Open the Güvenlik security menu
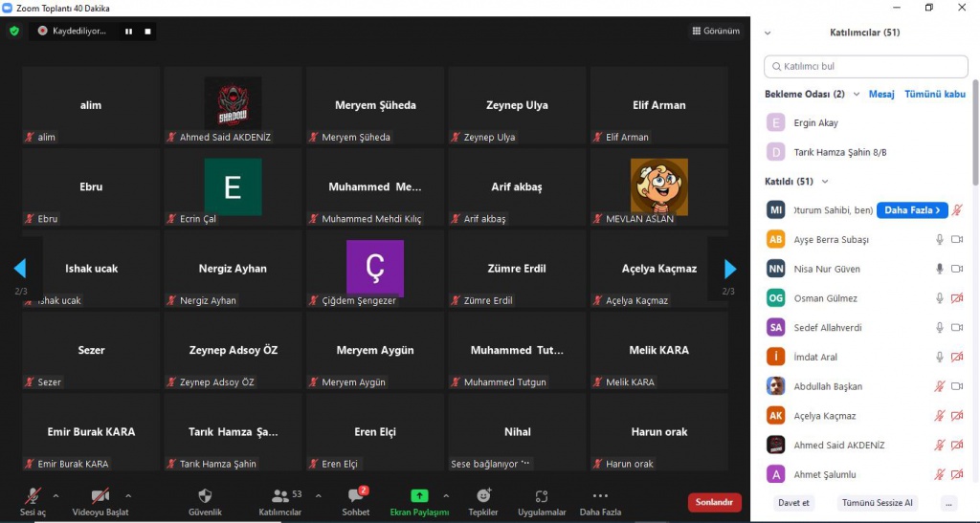Viewport: 980px width, 523px height. coord(205,502)
